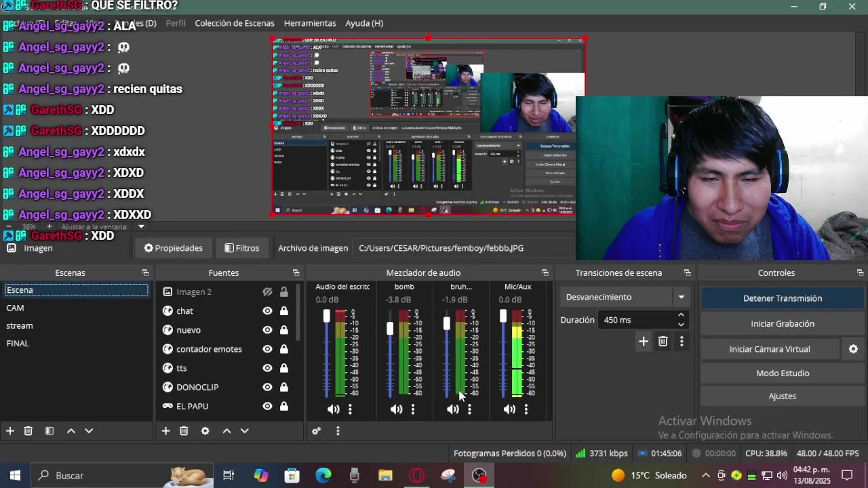Increase transition duration stepper arrow
The image size is (868, 488).
coord(681,315)
